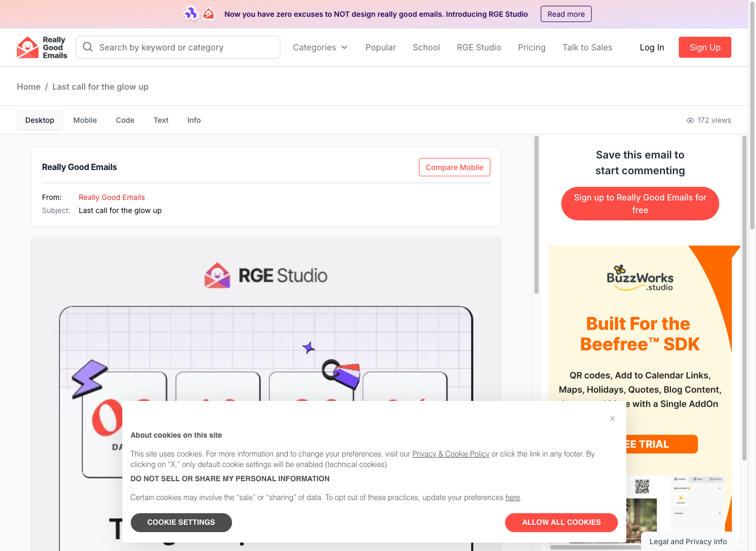Image resolution: width=756 pixels, height=551 pixels.
Task: Click Talk to Sales
Action: (587, 47)
